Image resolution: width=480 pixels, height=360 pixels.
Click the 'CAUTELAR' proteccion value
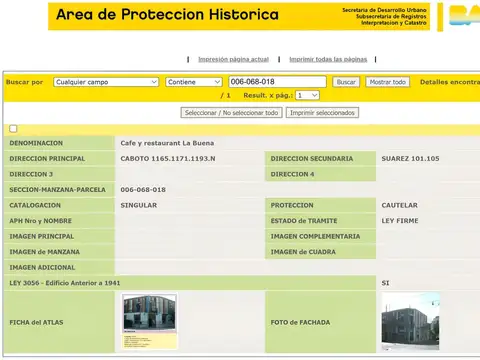(x=400, y=205)
